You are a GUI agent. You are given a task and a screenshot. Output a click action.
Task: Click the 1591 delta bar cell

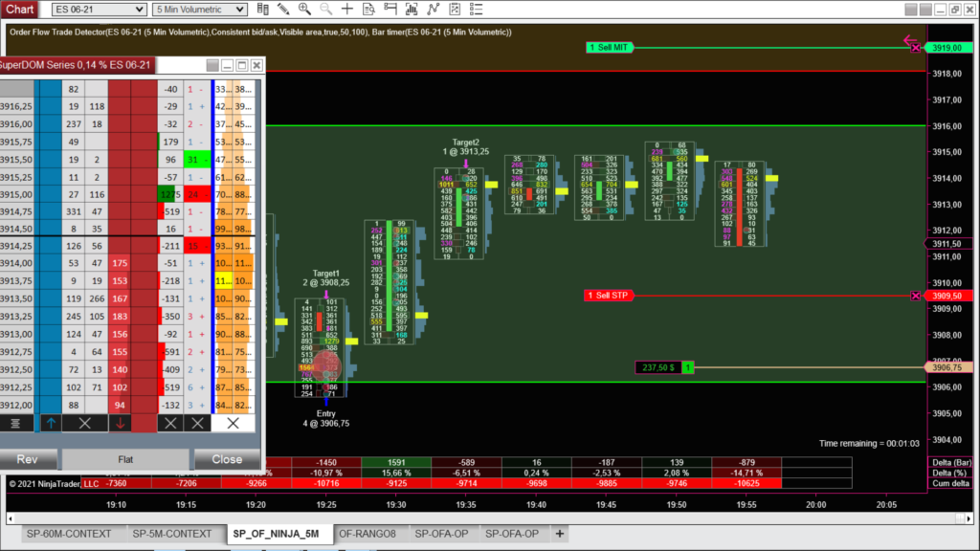coord(396,462)
